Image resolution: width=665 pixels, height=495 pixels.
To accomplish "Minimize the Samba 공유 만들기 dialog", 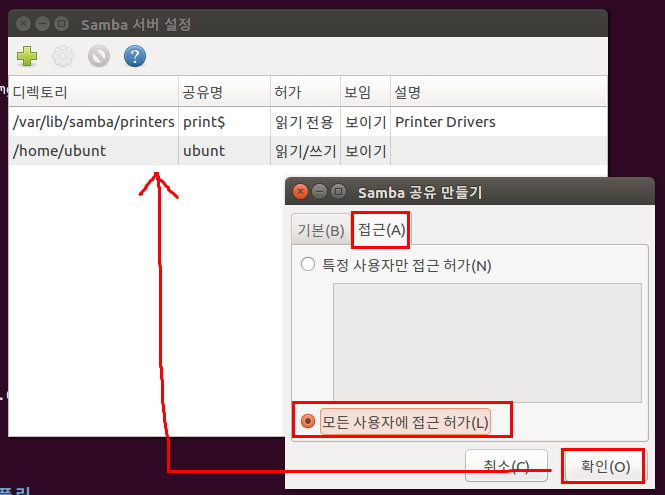I will 319,192.
